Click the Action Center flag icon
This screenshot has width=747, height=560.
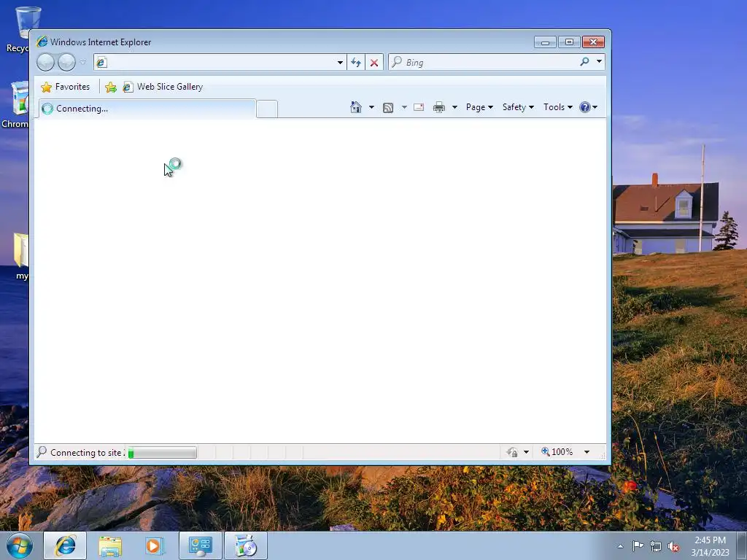pyautogui.click(x=638, y=546)
